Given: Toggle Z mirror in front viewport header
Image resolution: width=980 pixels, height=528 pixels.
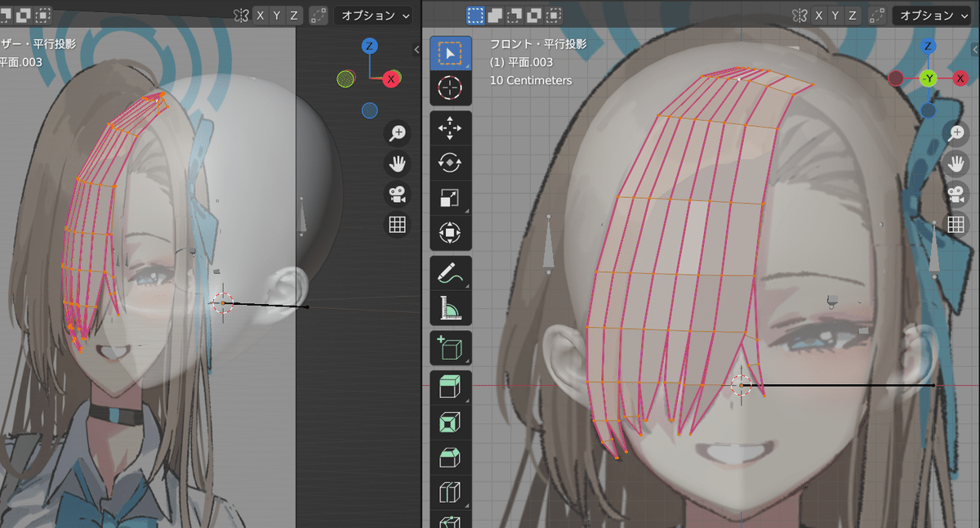Looking at the screenshot, I should click(x=853, y=16).
